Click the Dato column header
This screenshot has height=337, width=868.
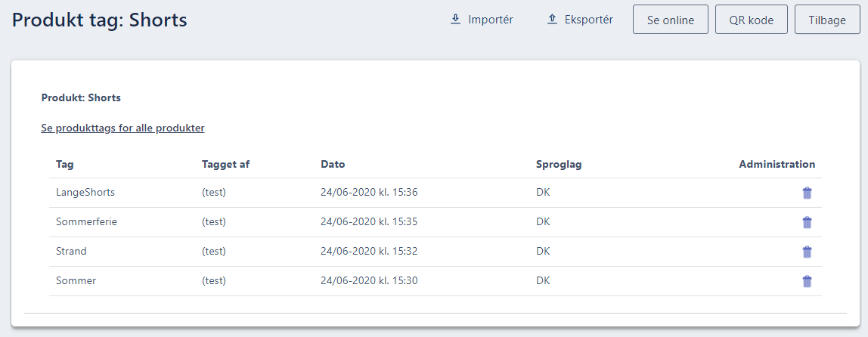coord(333,165)
